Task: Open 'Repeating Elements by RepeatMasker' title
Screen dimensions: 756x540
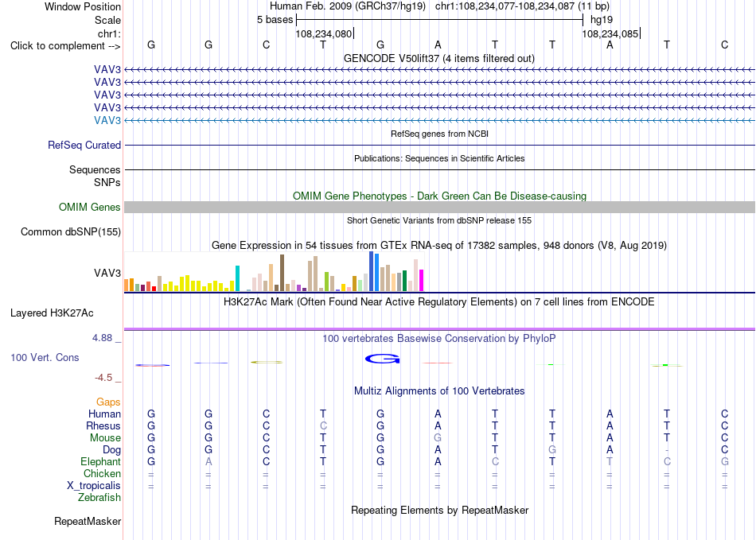Action: [439, 510]
